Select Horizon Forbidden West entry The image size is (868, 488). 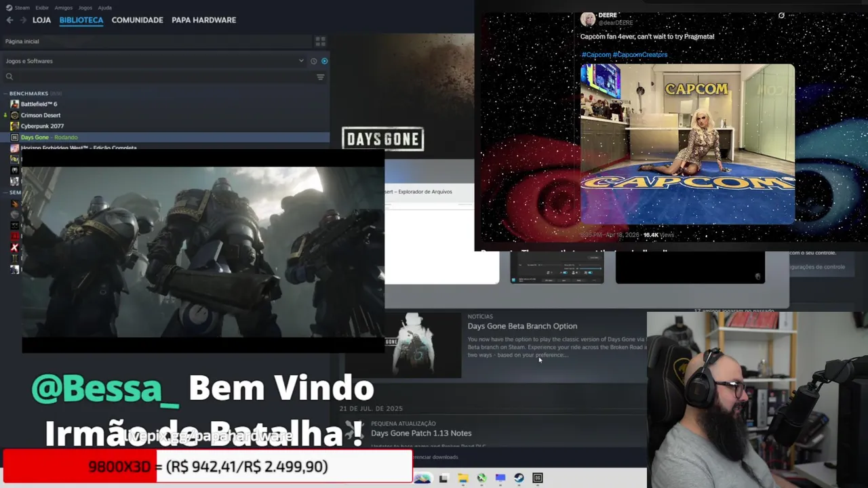tap(79, 148)
